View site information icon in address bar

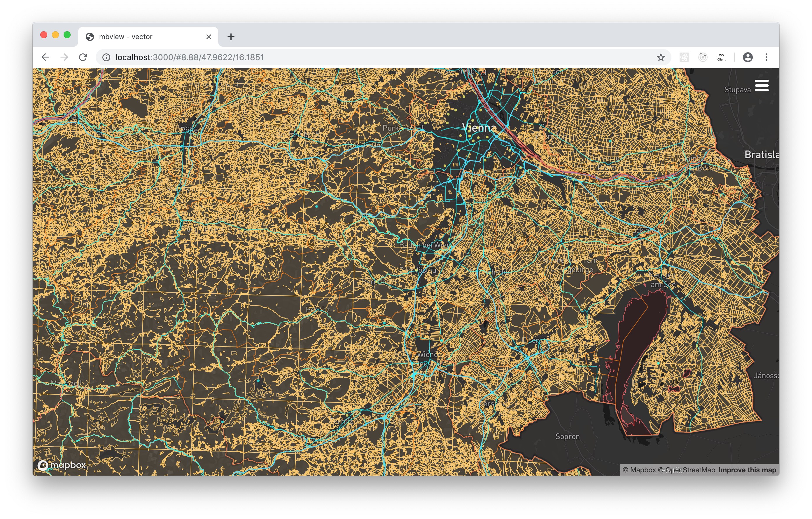(x=106, y=58)
